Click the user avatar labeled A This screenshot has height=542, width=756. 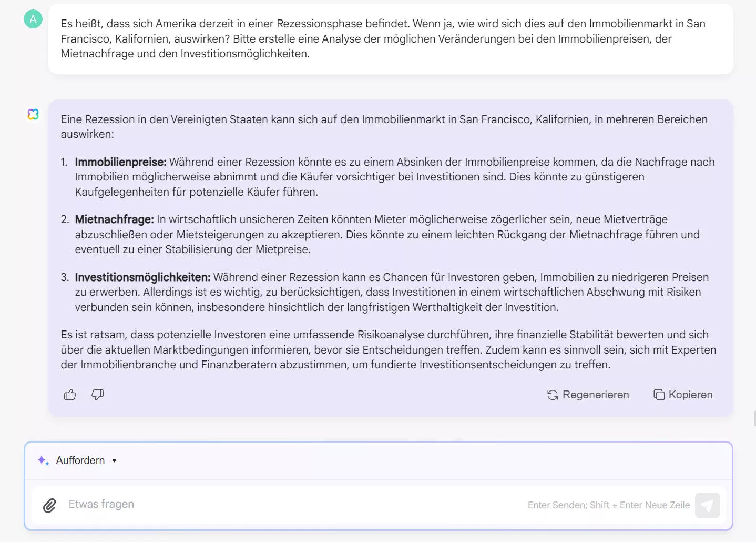point(33,19)
